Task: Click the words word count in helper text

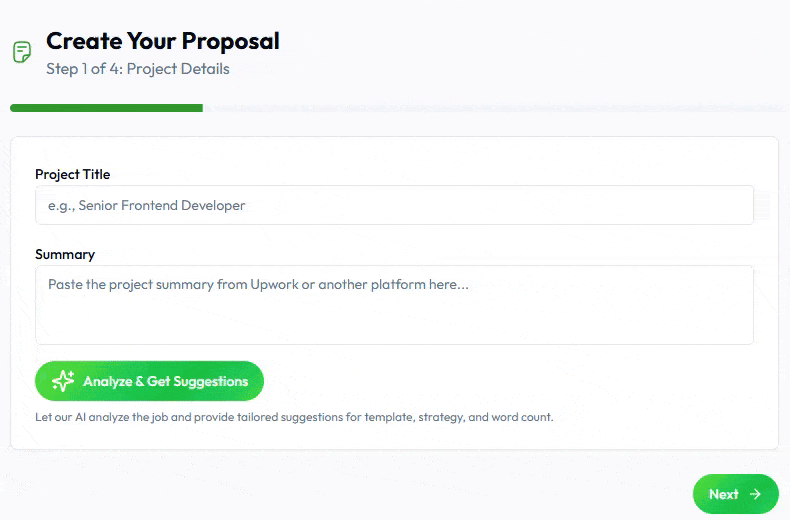Action: pyautogui.click(x=522, y=416)
